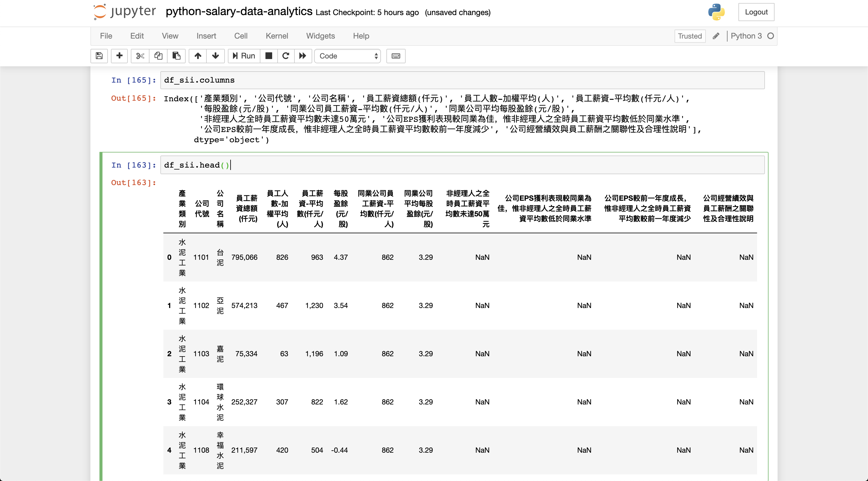This screenshot has width=868, height=481.
Task: Open the Edit menu
Action: point(137,36)
